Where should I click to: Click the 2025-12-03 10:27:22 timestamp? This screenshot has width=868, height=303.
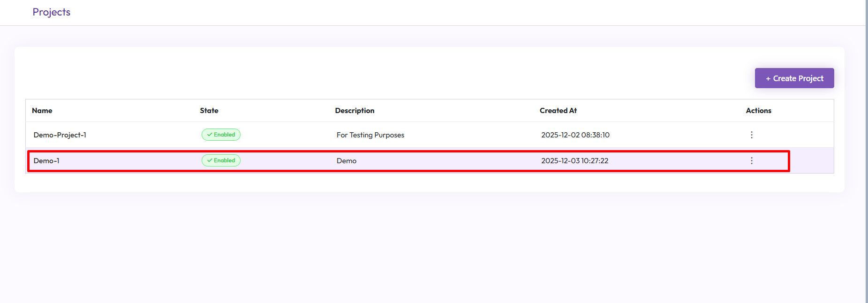(x=574, y=161)
